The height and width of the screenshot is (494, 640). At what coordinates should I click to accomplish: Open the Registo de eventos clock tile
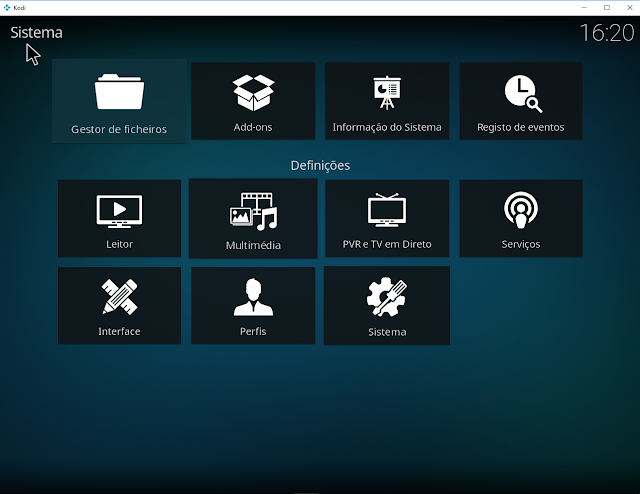click(521, 101)
